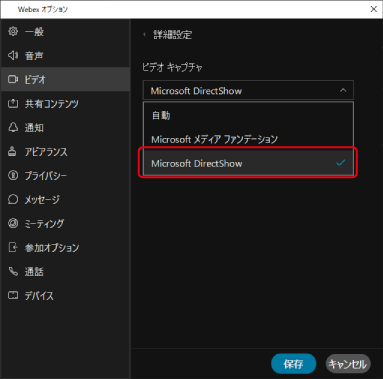Click the camera icon beside ビデオ

pos(13,79)
